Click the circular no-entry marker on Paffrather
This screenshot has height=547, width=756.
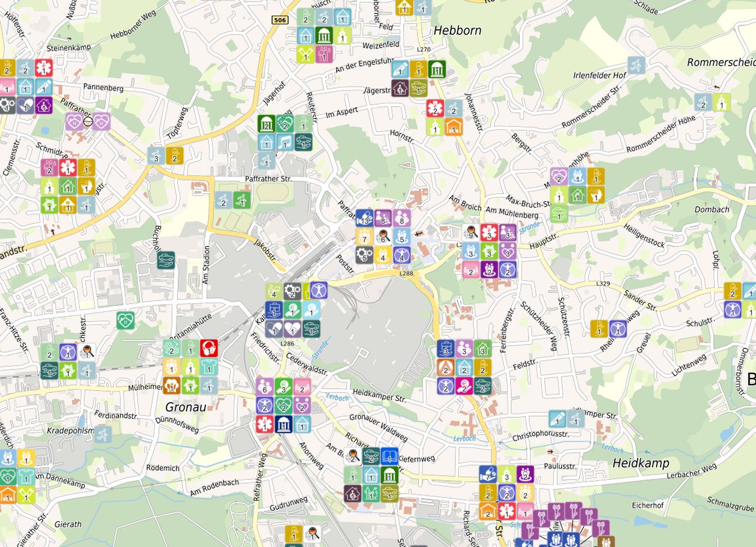[88, 121]
